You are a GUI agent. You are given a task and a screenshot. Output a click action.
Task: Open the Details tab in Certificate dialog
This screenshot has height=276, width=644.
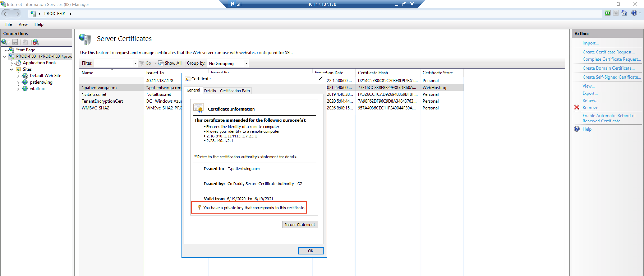(x=210, y=91)
